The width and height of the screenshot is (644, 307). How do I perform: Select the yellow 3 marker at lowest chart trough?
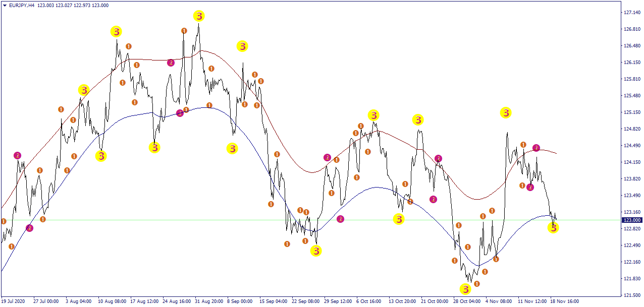[x=465, y=289]
